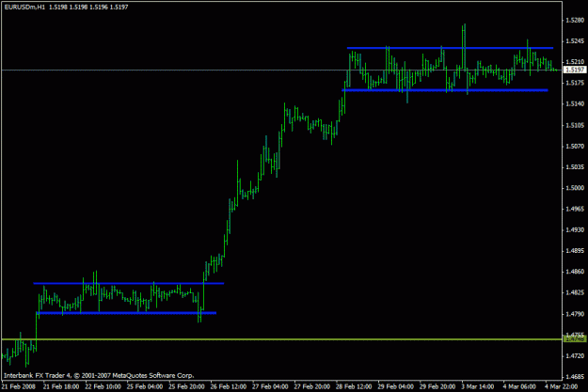Click the 27 Feb 20:00 time label
Viewport: 588px width, 392px height.
(312, 386)
